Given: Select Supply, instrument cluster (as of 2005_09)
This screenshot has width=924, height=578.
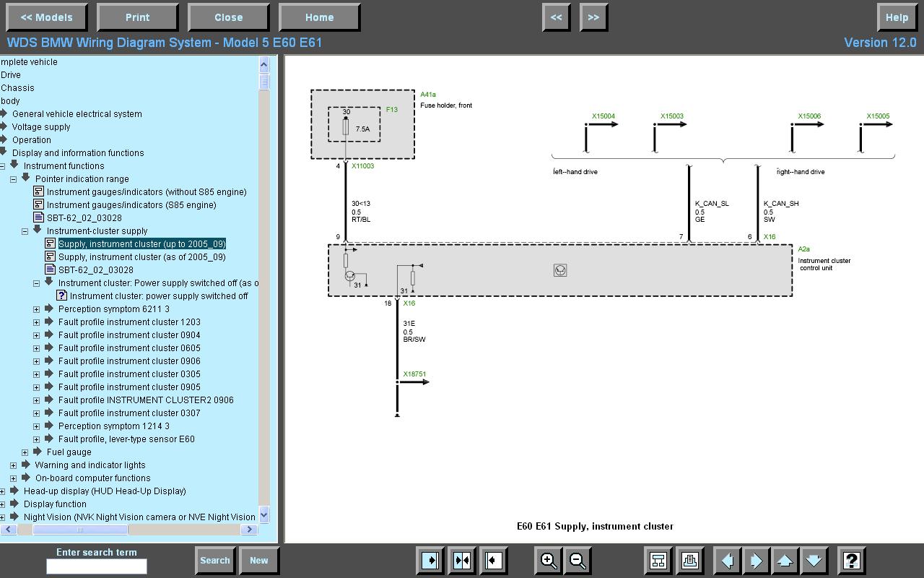Looking at the screenshot, I should click(x=142, y=256).
